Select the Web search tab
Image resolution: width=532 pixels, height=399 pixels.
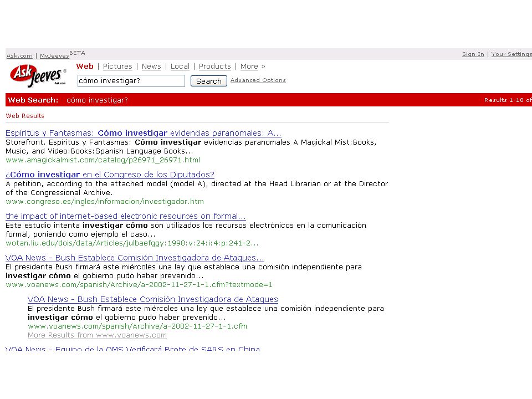point(84,66)
